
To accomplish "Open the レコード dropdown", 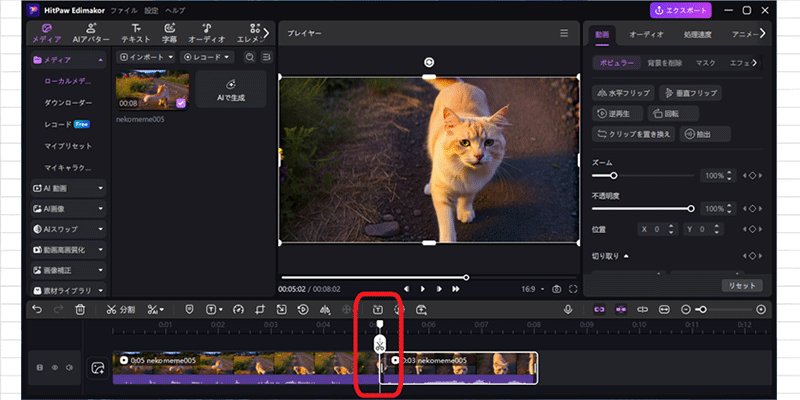I will click(207, 57).
